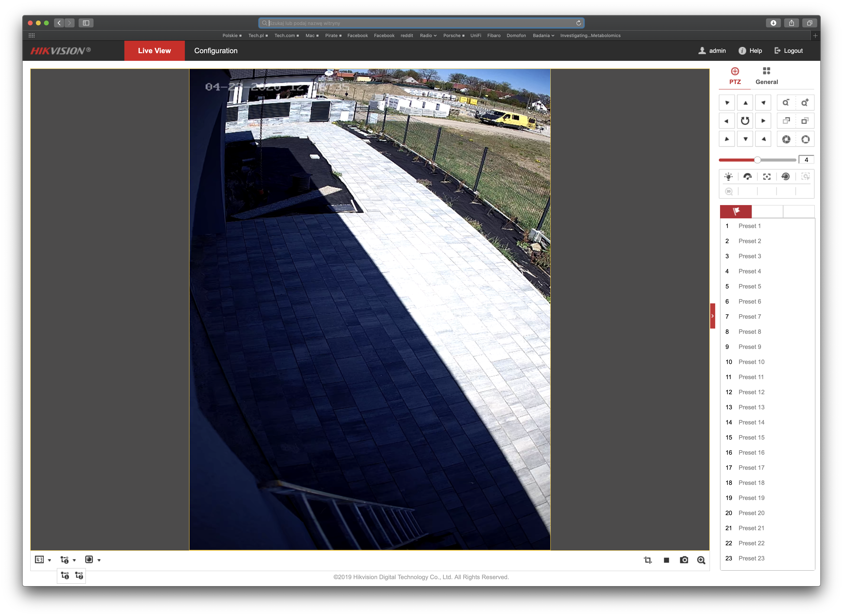Start PTZ auto-scan rotate button
The height and width of the screenshot is (616, 843).
(x=745, y=121)
